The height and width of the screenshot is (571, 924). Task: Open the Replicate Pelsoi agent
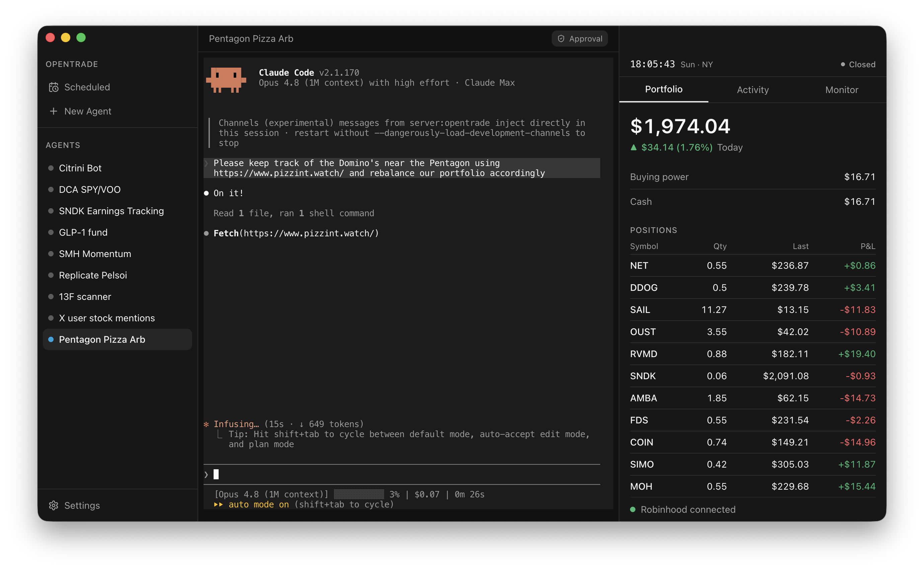click(118, 275)
